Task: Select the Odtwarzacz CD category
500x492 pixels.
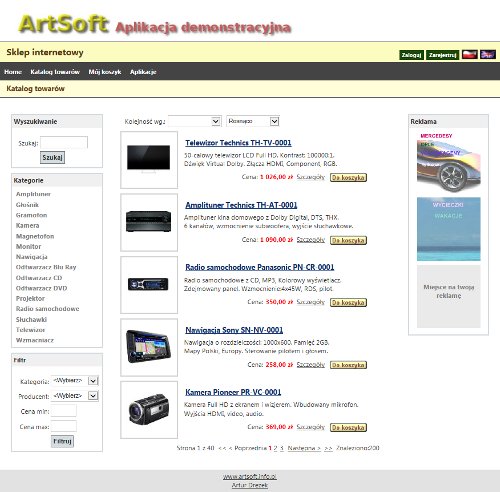Action: [39, 278]
